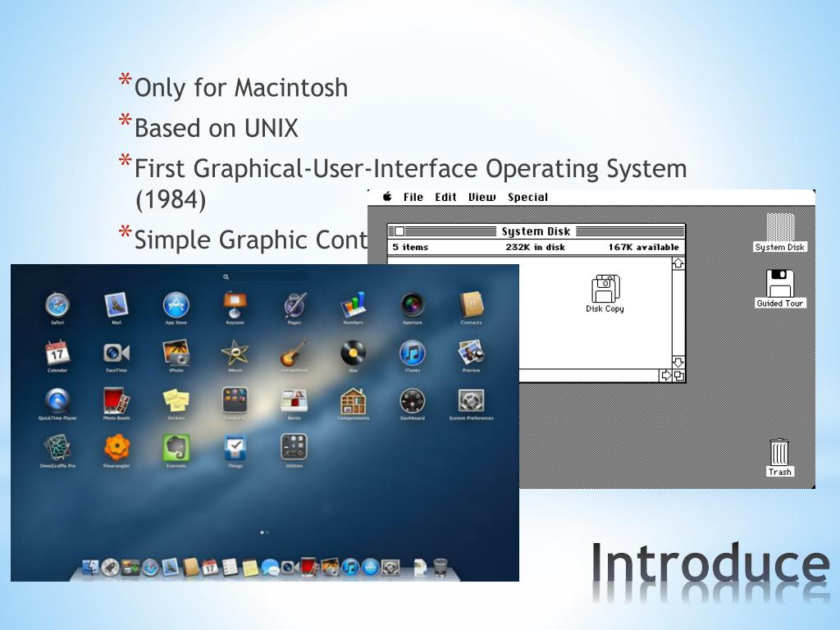
Task: Open Notes in the Dock
Action: 249,568
